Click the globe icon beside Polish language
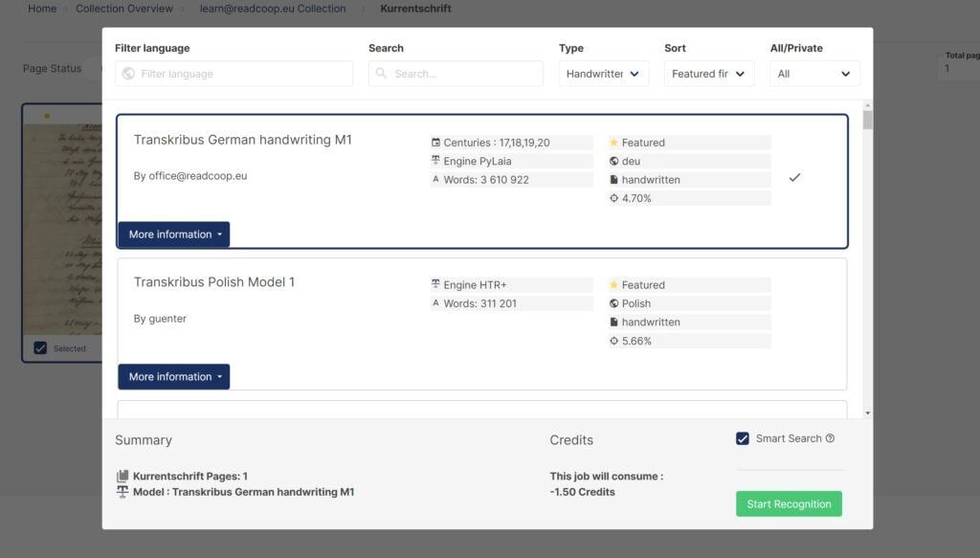980x558 pixels. tap(613, 303)
